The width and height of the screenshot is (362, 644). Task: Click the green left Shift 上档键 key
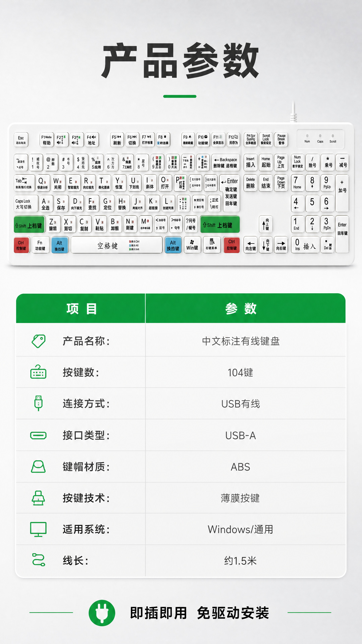(x=29, y=224)
